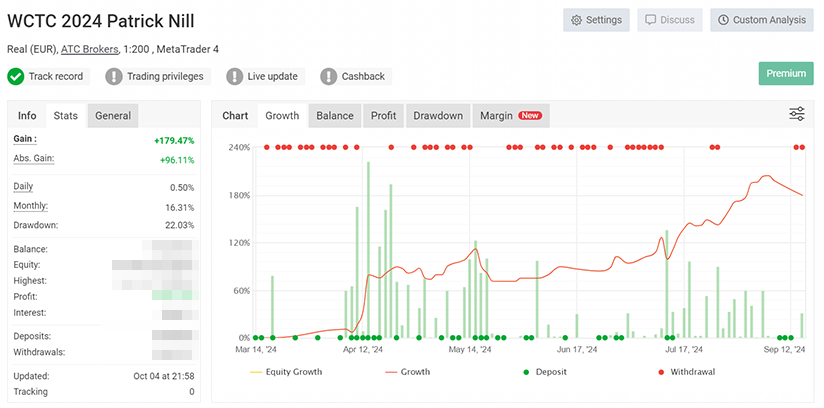Toggle Equity Growth series in legend
Screen dimensions: 824x408
285,372
